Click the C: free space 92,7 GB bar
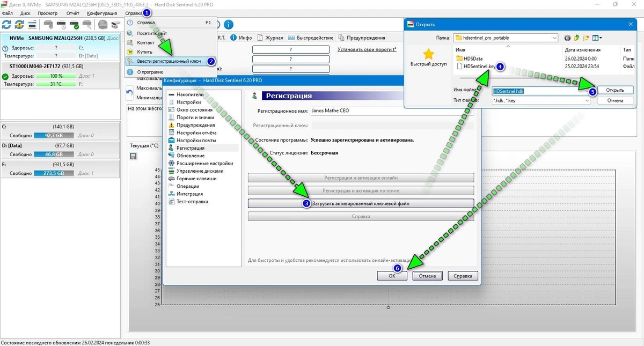The image size is (644, 346). pyautogui.click(x=54, y=136)
